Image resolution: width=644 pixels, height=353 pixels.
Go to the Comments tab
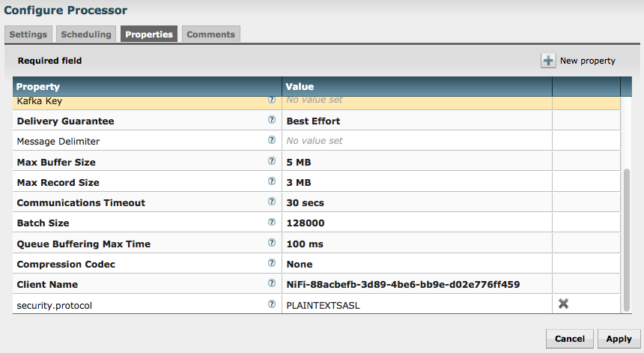tap(210, 34)
